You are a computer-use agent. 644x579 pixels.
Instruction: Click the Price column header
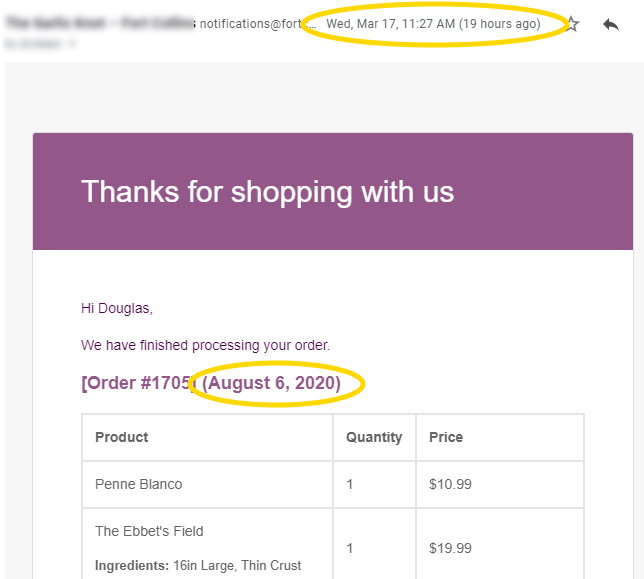pyautogui.click(x=446, y=437)
